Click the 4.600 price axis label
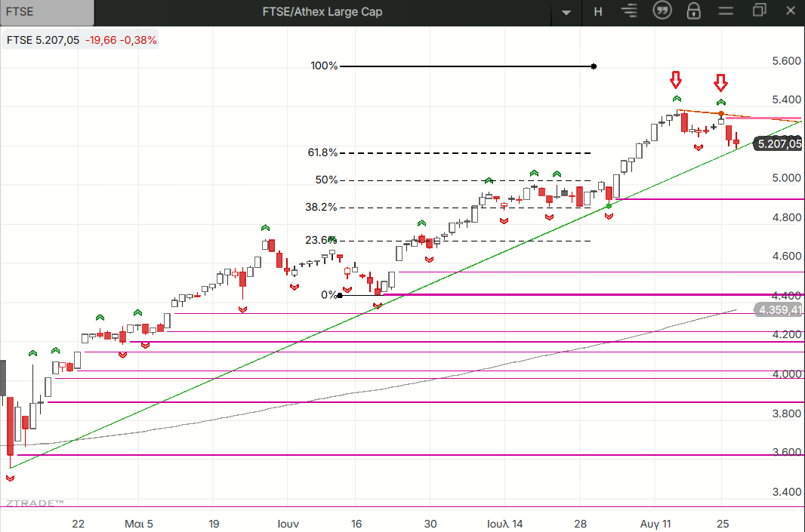The height and width of the screenshot is (532, 805). pos(787,256)
